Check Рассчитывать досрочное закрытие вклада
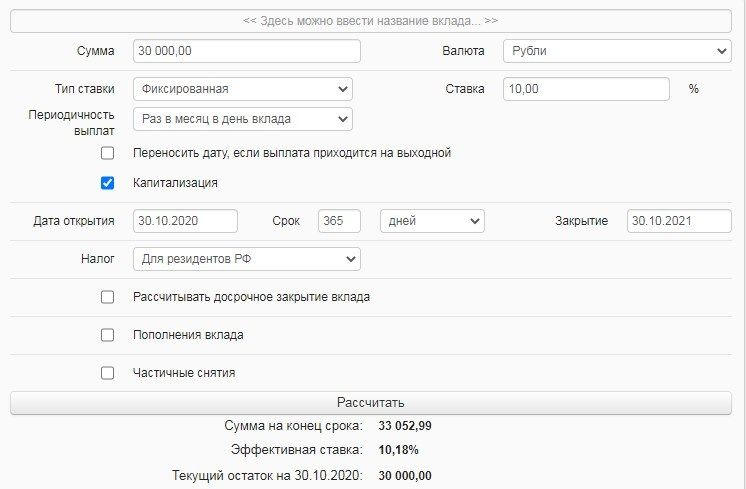Viewport: 746px width, 489px height. click(x=108, y=297)
